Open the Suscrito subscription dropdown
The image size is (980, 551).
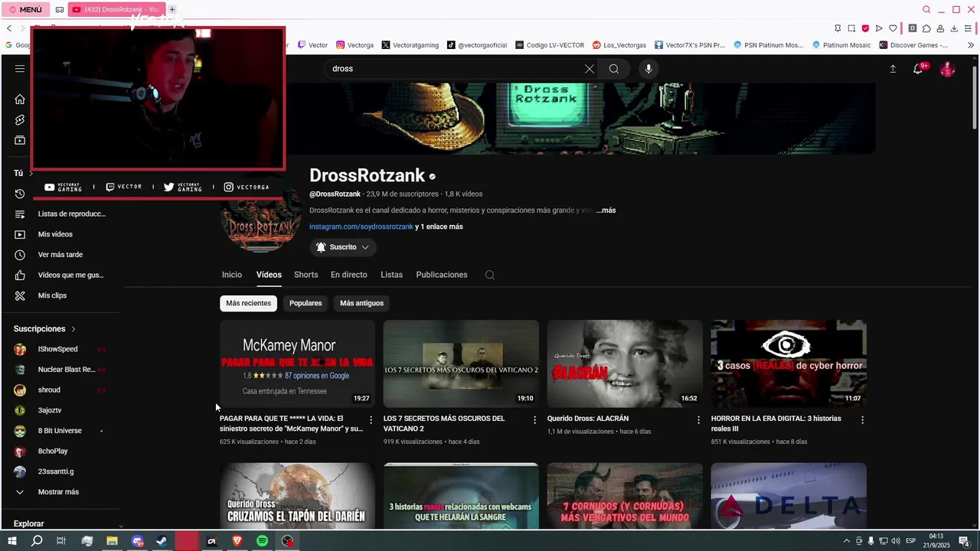click(x=343, y=247)
